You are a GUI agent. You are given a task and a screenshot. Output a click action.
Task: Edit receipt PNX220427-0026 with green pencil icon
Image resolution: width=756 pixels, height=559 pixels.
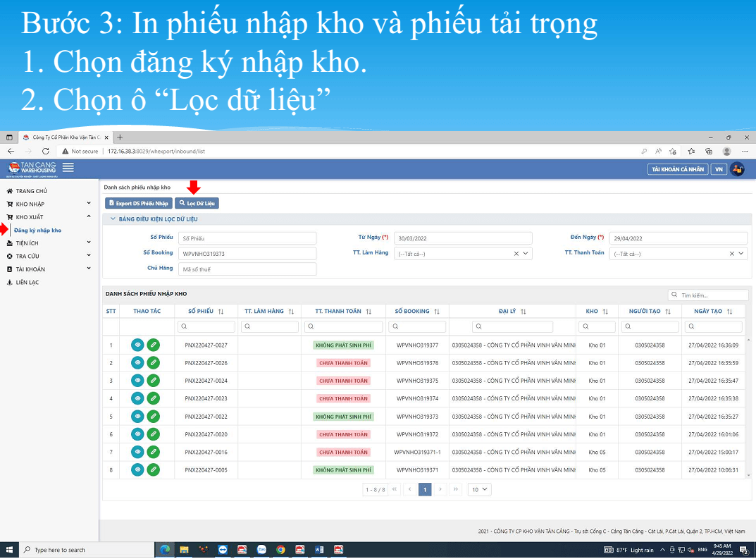(x=154, y=363)
